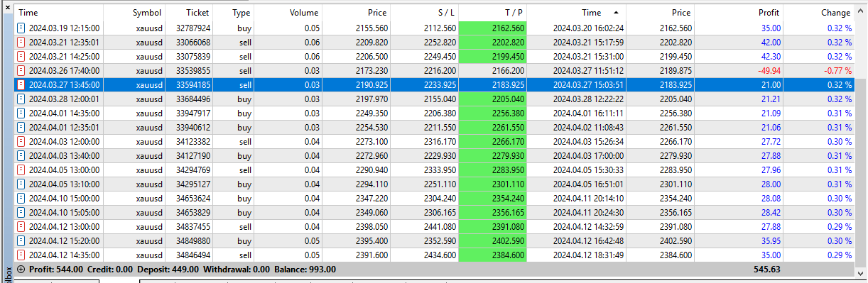Select ticket number 34846494
The height and width of the screenshot is (283, 868).
(x=193, y=255)
